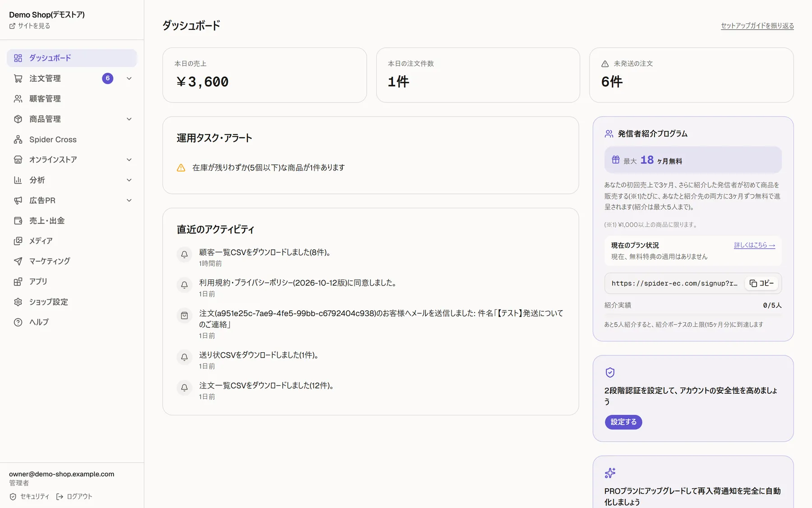Click the Spider Cross network icon
812x508 pixels.
(x=18, y=140)
